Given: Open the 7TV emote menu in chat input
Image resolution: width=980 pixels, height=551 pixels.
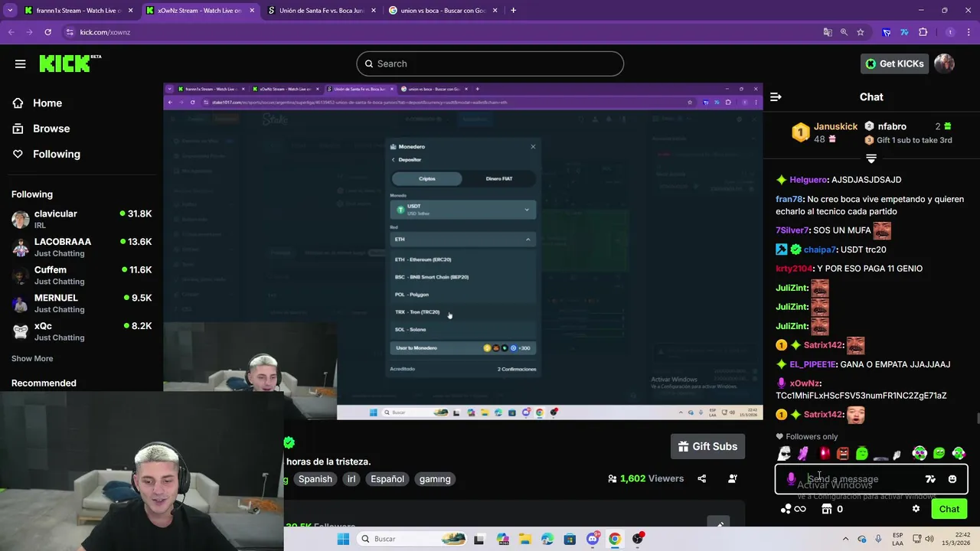Looking at the screenshot, I should [x=930, y=479].
